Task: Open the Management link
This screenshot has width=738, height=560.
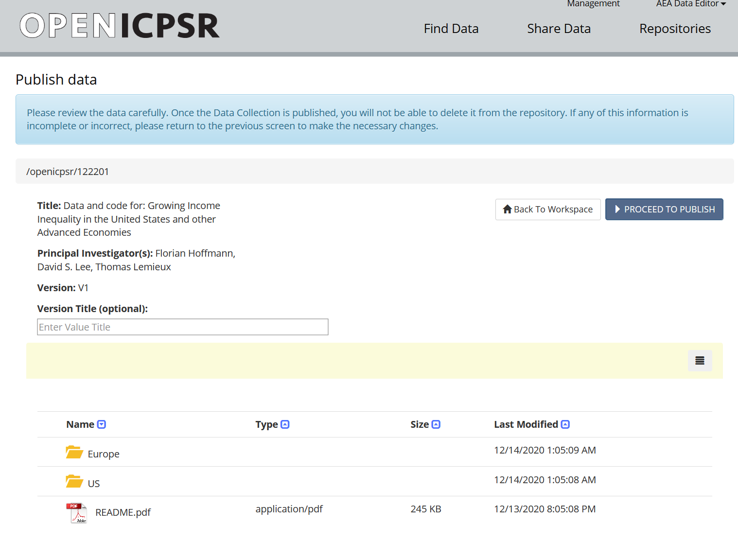Action: coord(593,4)
